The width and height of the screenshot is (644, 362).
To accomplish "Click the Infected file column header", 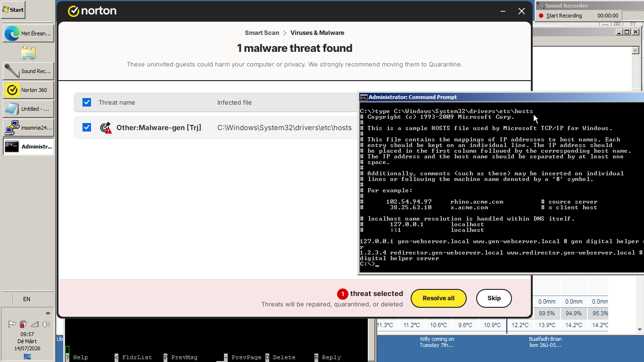I will (234, 102).
